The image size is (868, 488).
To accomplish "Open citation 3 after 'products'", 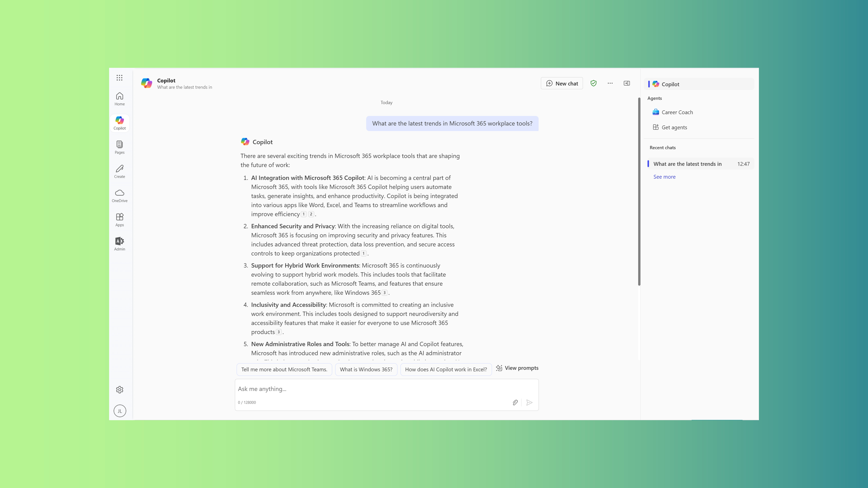I will click(x=279, y=332).
